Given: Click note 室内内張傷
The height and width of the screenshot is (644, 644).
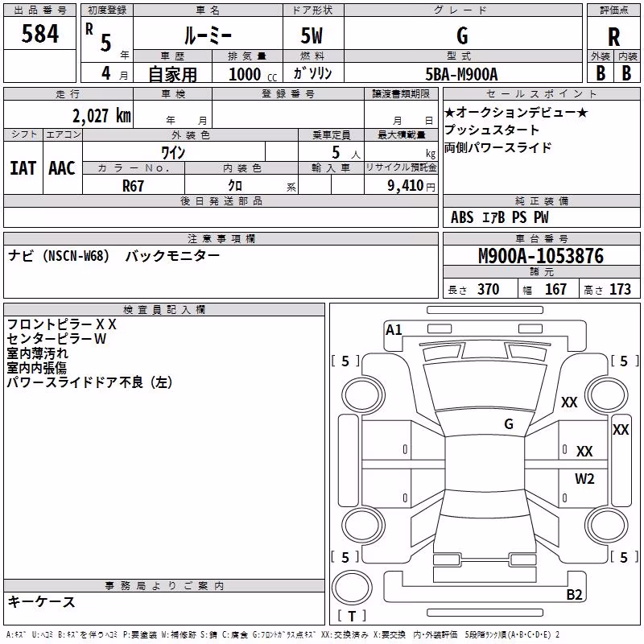Looking at the screenshot, I should click(36, 368).
